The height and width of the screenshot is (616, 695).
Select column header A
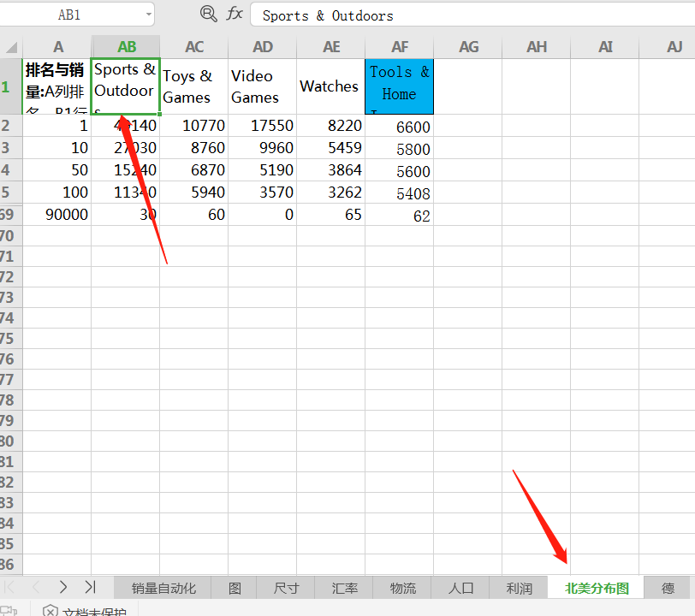coord(57,47)
